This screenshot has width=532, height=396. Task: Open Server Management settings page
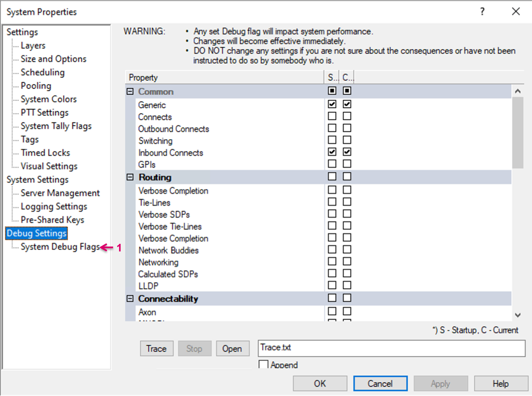[60, 193]
